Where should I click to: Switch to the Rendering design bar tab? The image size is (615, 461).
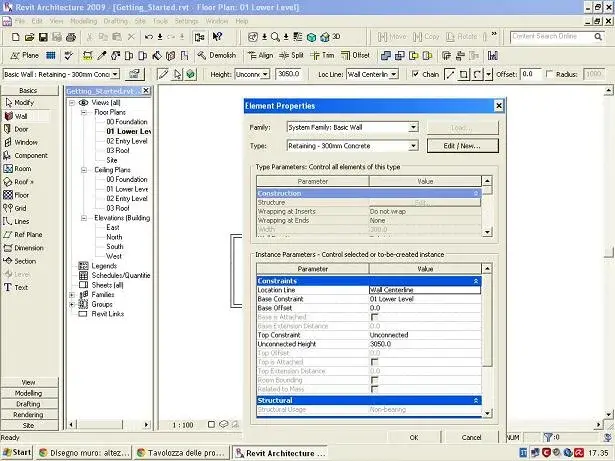pyautogui.click(x=29, y=415)
